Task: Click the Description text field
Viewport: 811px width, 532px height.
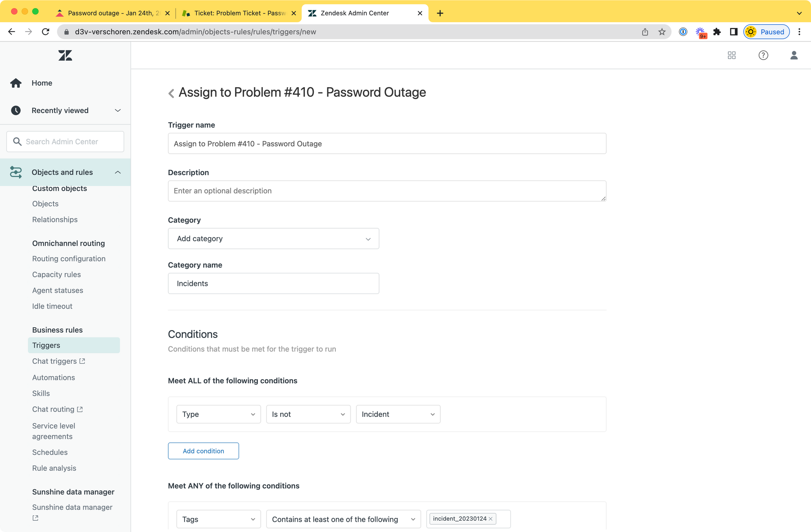Action: [x=387, y=191]
